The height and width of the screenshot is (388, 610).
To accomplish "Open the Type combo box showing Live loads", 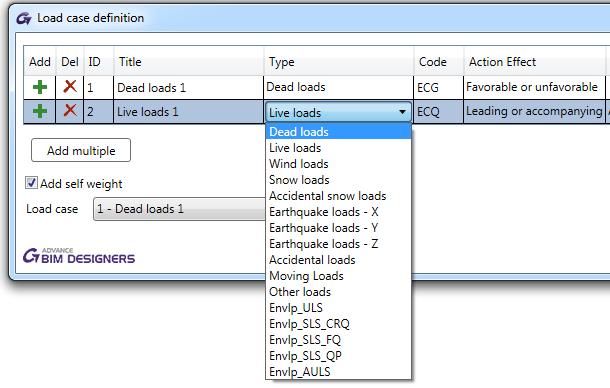I will (x=338, y=112).
